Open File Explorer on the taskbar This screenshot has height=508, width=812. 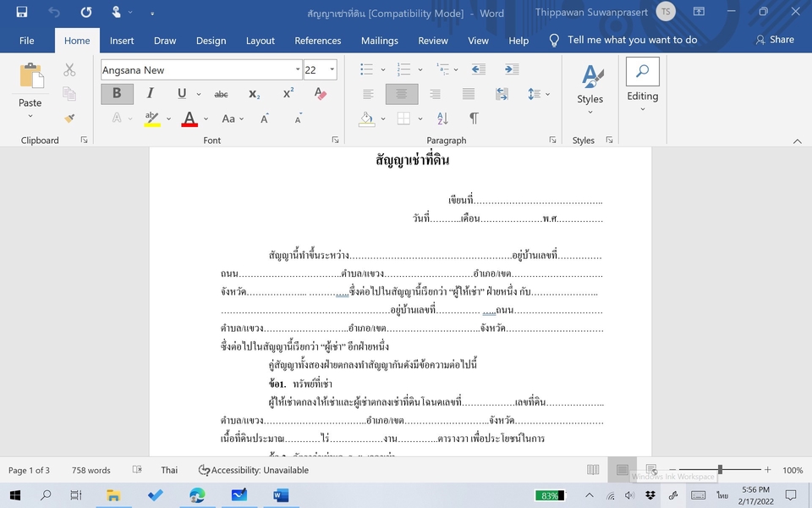pos(112,495)
